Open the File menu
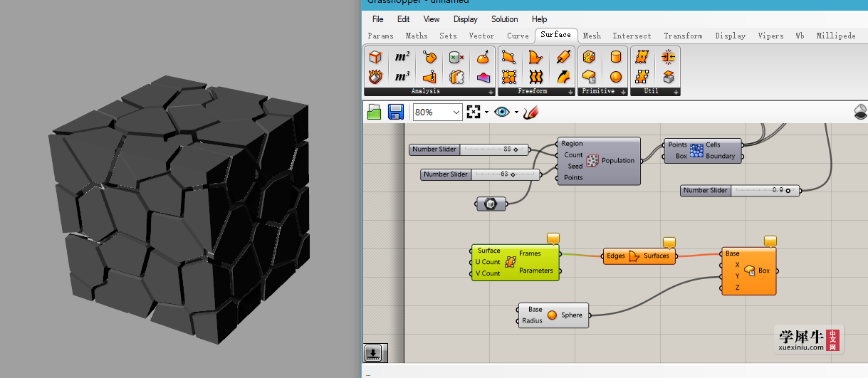 click(x=377, y=19)
